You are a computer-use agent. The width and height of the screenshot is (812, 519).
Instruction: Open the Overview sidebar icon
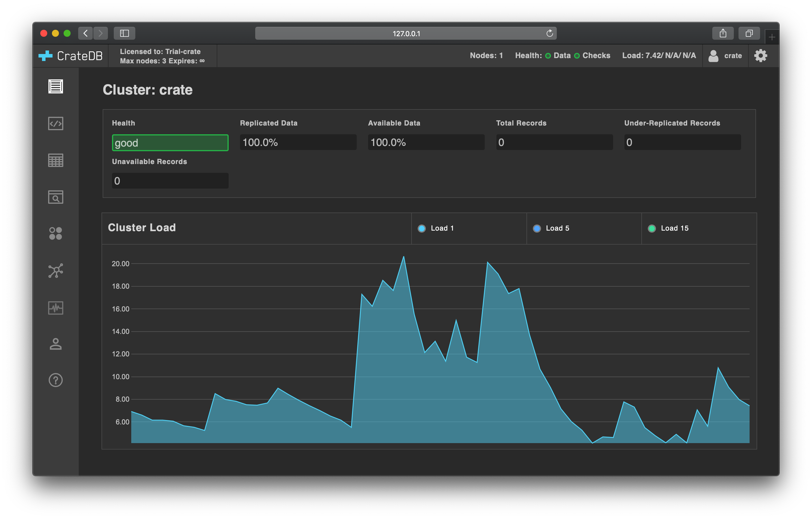coord(56,87)
